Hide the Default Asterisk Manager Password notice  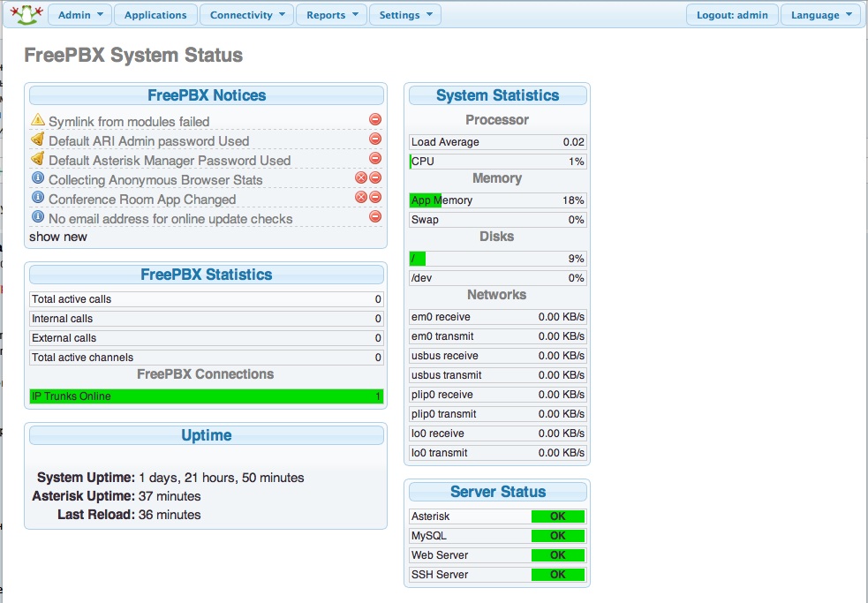point(375,159)
